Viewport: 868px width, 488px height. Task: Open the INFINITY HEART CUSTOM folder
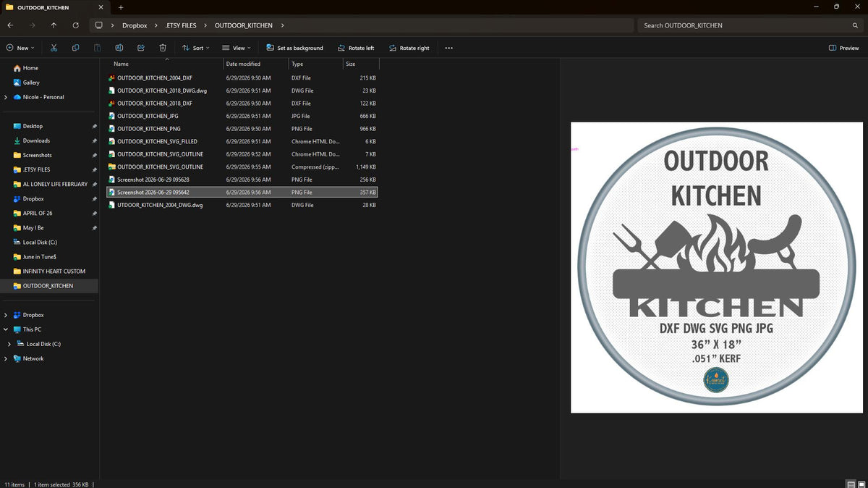(x=54, y=271)
